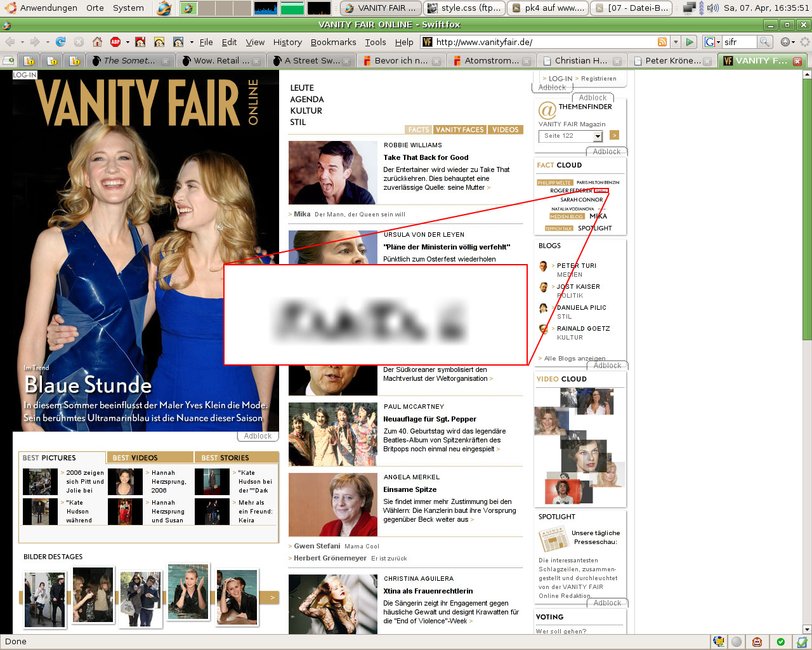Open the History menu
The width and height of the screenshot is (812, 650).
coord(287,42)
